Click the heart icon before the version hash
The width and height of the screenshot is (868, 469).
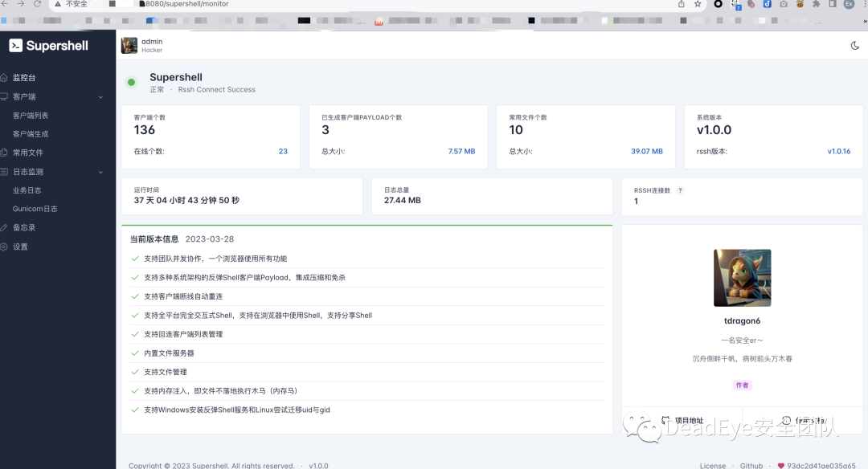click(x=781, y=466)
